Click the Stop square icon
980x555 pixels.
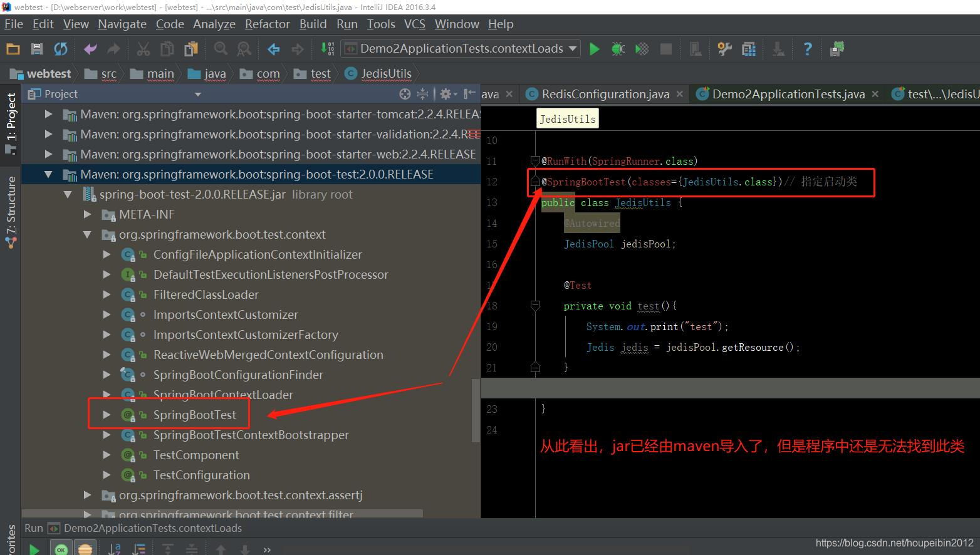tap(666, 49)
